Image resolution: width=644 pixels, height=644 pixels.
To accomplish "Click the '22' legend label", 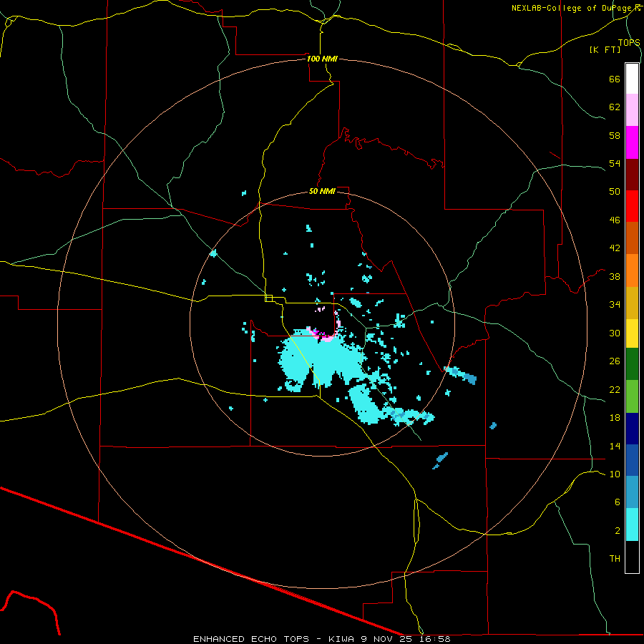I will 615,389.
